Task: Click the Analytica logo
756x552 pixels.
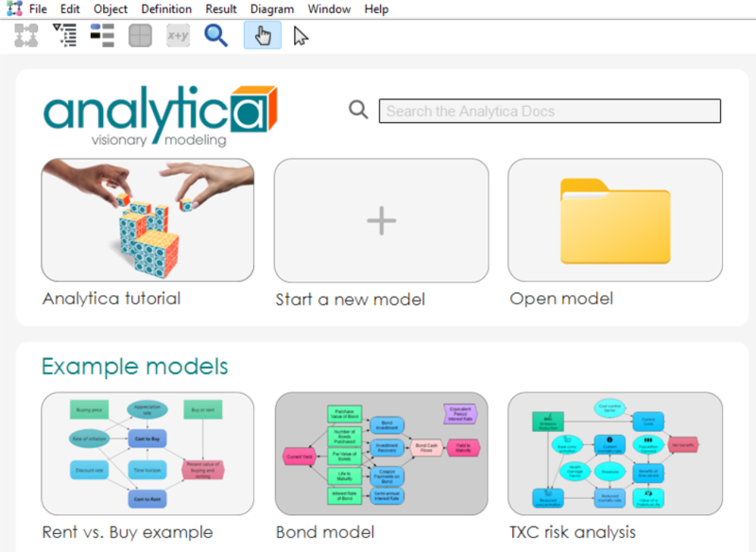Action: (160, 115)
